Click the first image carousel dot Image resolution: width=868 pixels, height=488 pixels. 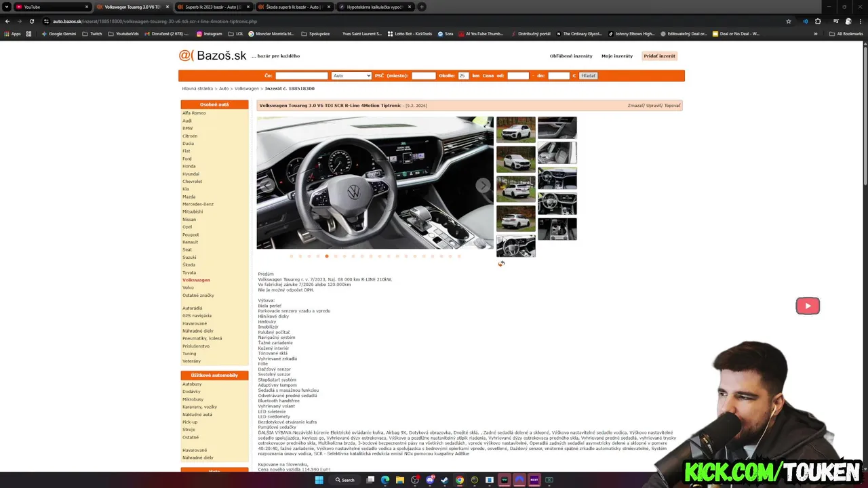pyautogui.click(x=292, y=256)
